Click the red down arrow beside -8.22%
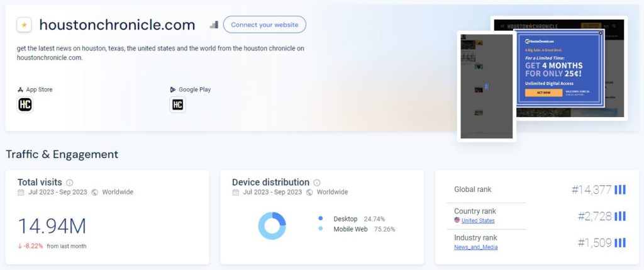This screenshot has height=270, width=644. pos(19,246)
